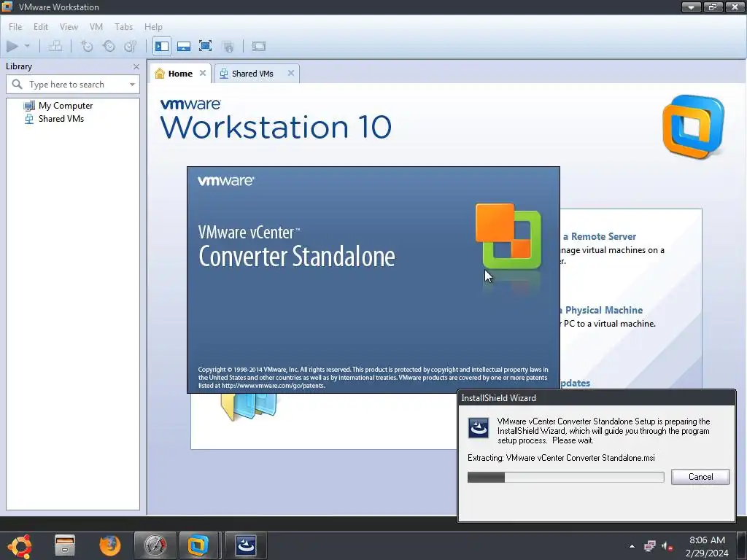Viewport: 747px width, 560px height.
Task: Click the InstallShield Wizard title bar
Action: (x=597, y=397)
